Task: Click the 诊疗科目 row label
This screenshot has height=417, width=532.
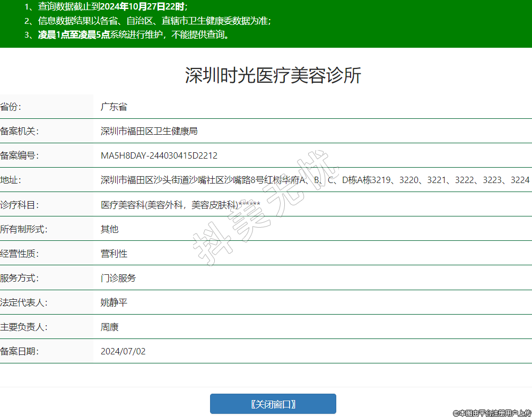Action: pyautogui.click(x=20, y=205)
